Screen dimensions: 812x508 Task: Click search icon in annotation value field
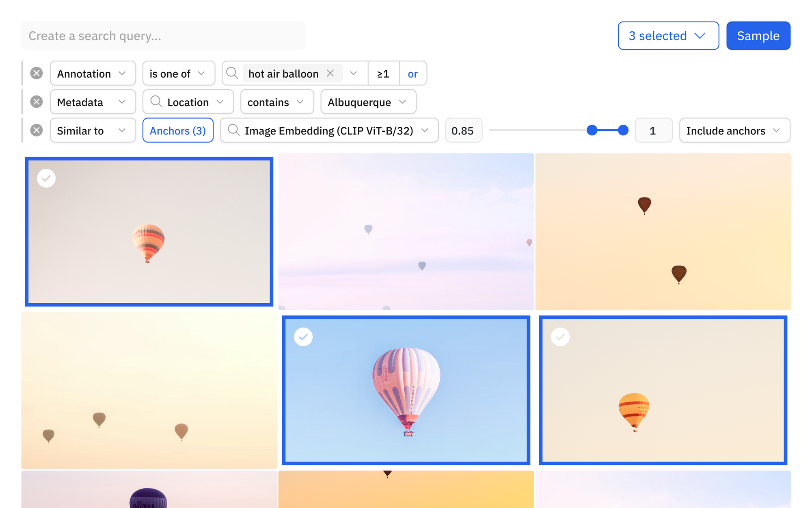[x=232, y=74]
